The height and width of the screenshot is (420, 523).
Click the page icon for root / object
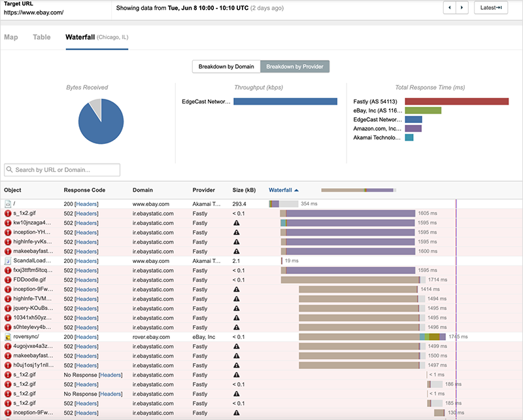(8, 204)
